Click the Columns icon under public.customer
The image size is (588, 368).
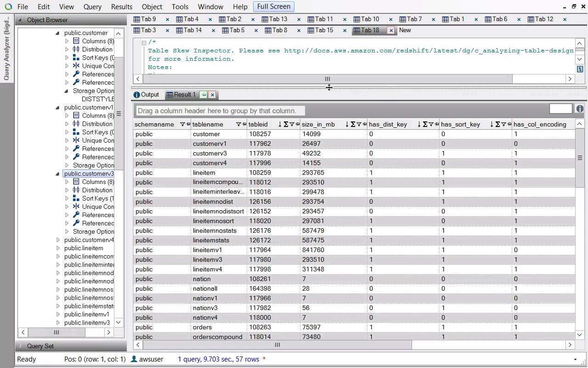click(x=76, y=41)
